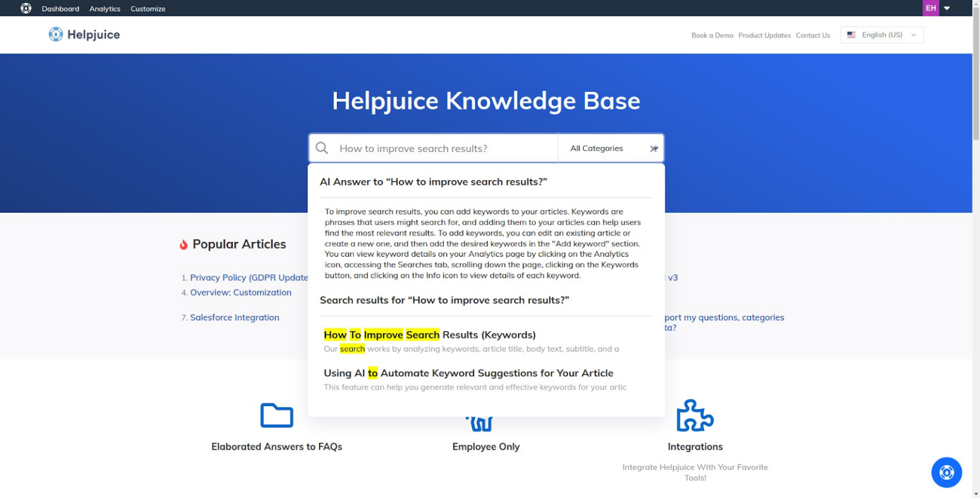Click the Helpjuice icon in the black admin bar

point(26,8)
